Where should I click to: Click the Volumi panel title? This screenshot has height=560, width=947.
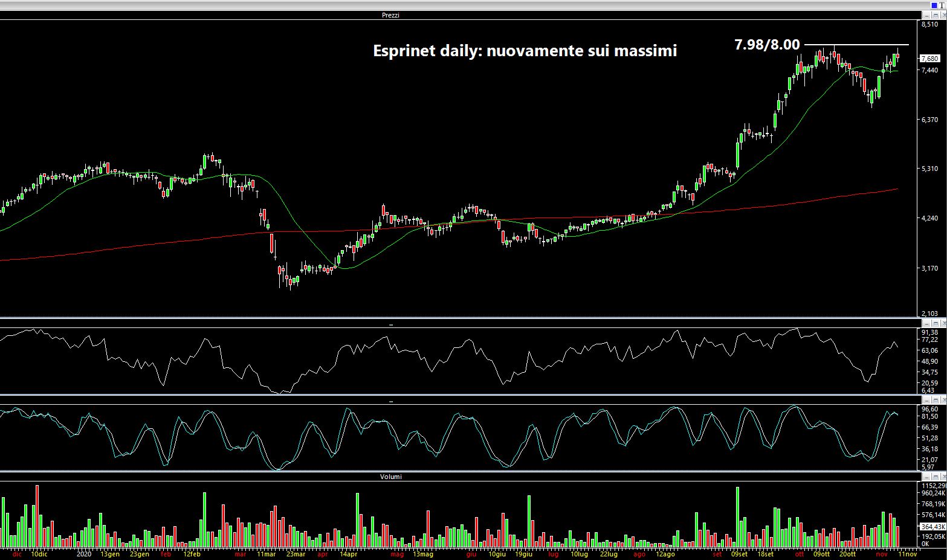coord(390,477)
